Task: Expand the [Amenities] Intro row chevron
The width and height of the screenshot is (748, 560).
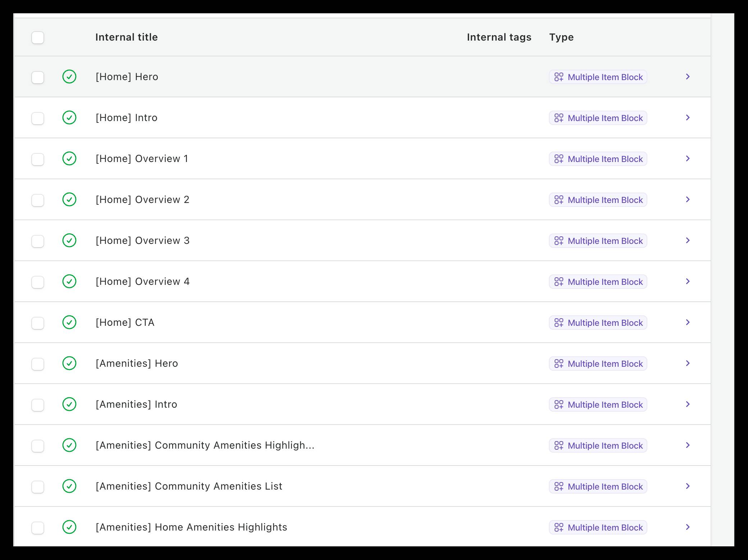Action: click(688, 404)
